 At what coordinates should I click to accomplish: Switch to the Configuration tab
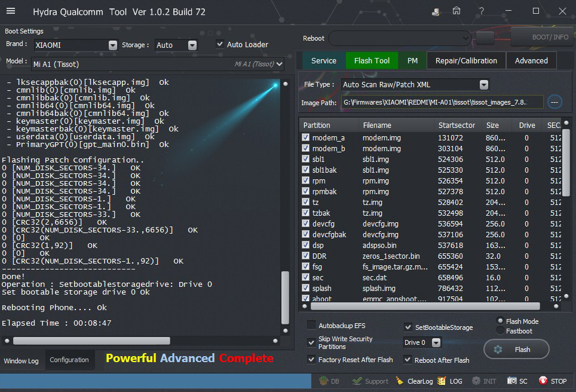[69, 360]
